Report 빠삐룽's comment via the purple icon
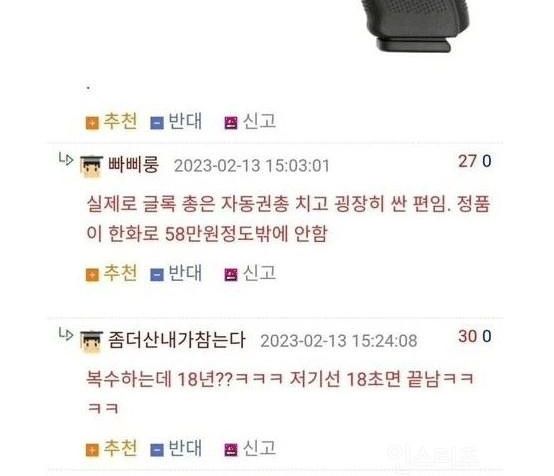 pyautogui.click(x=231, y=275)
